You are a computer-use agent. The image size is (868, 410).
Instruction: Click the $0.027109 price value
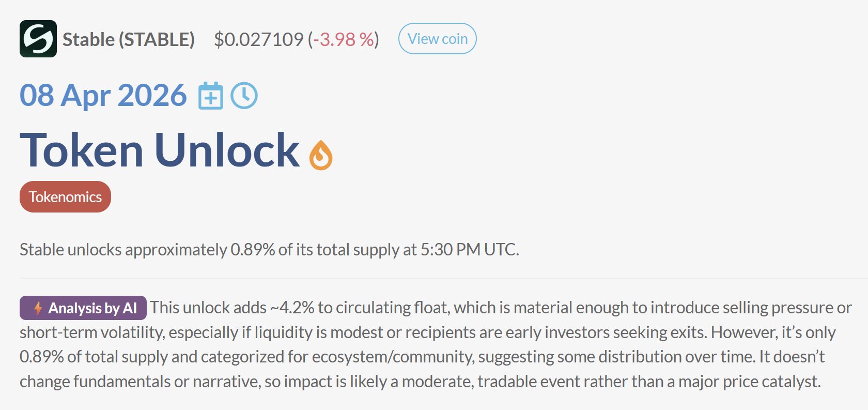[259, 39]
